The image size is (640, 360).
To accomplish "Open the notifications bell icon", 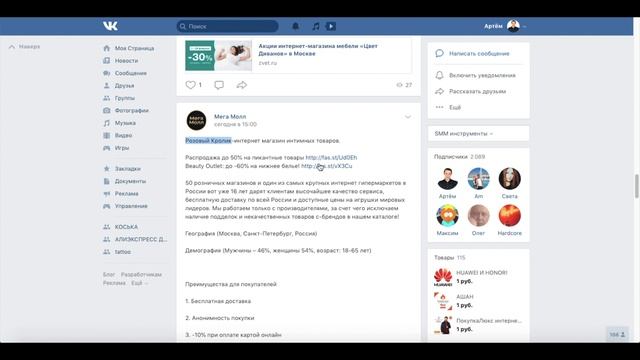I will (x=296, y=26).
